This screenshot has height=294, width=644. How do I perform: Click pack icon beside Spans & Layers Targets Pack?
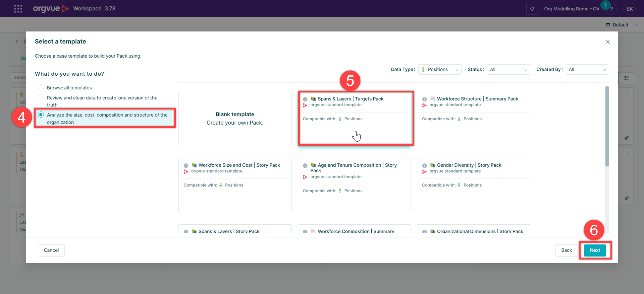313,99
